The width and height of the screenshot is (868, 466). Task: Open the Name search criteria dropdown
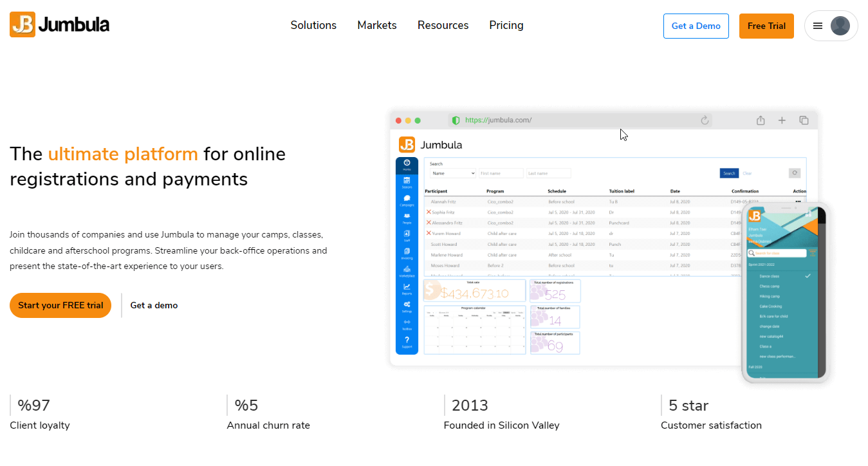(x=453, y=172)
